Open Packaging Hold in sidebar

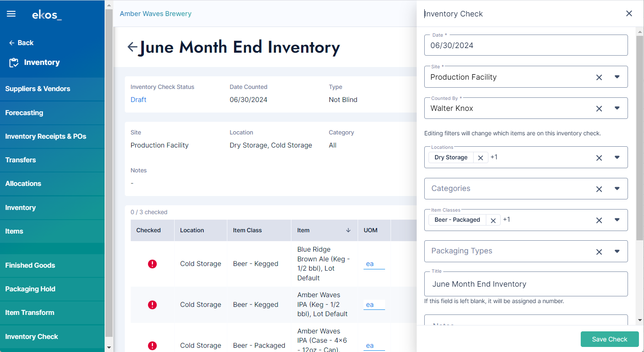tap(52, 289)
